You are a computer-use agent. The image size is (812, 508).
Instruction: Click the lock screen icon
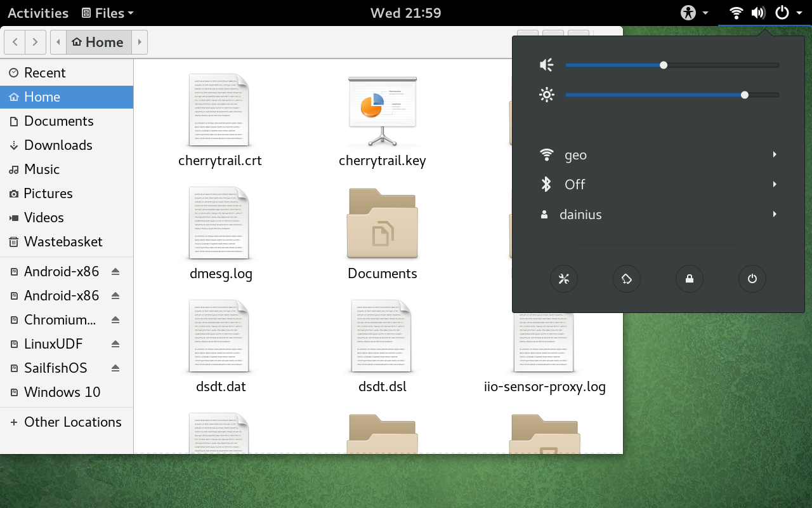point(689,279)
